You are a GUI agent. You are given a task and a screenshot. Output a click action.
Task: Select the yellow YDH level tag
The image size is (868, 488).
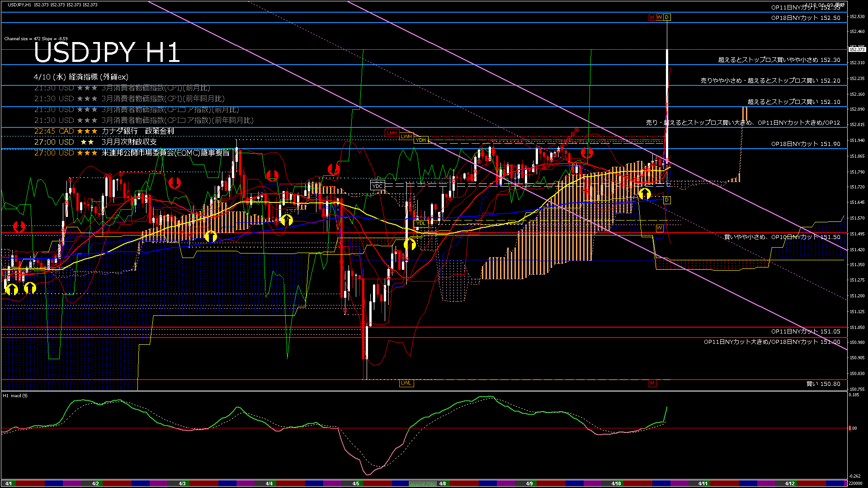tap(421, 140)
